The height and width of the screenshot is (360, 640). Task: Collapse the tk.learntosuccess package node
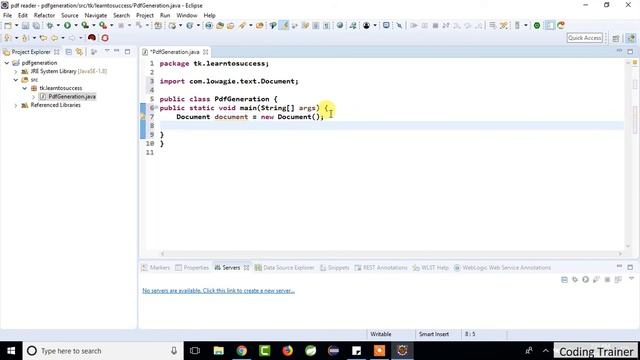pyautogui.click(x=24, y=88)
